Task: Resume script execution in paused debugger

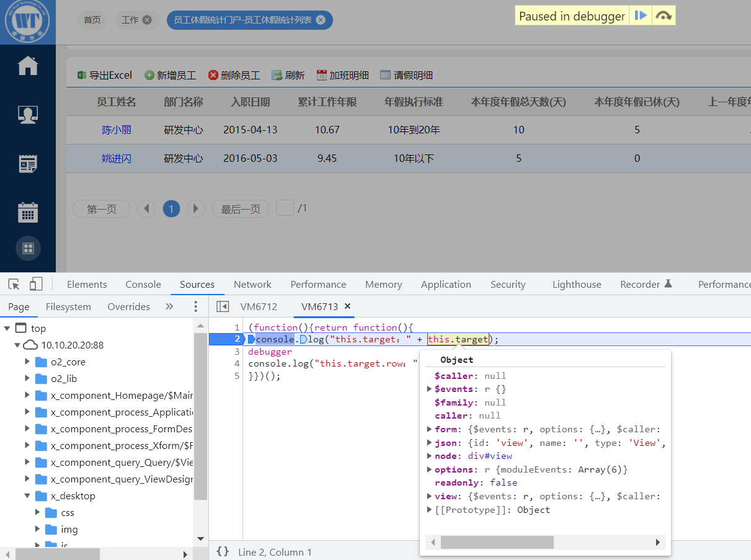Action: [x=641, y=16]
